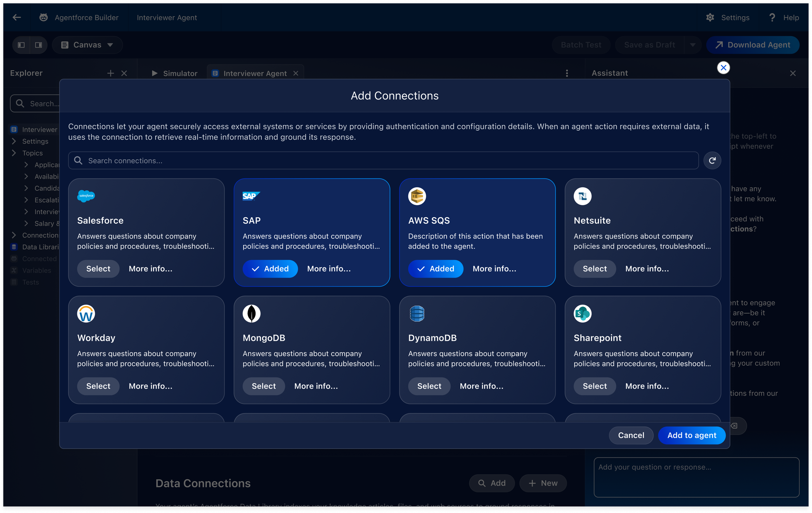Viewport: 812px width, 513px height.
Task: Switch to the Simulator tab
Action: click(175, 73)
